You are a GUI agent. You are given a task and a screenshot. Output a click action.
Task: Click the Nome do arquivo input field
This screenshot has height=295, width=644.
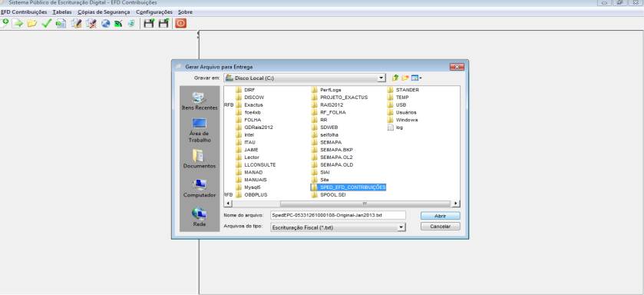click(338, 215)
